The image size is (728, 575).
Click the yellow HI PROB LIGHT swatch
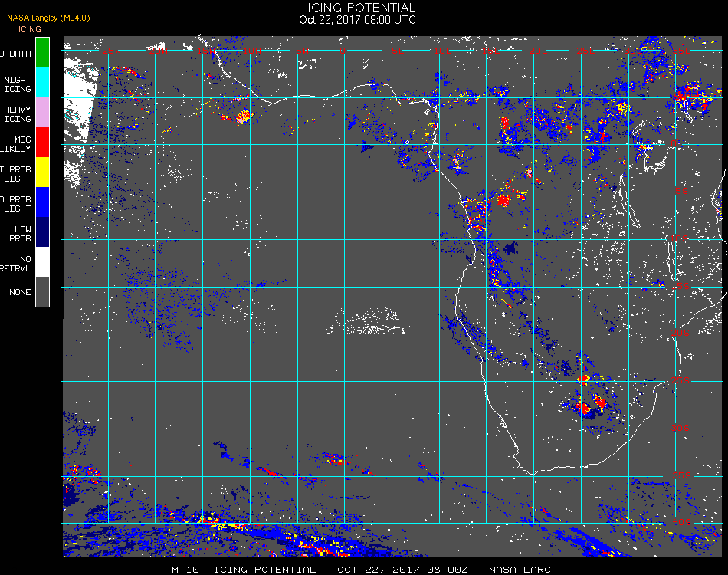(x=42, y=172)
